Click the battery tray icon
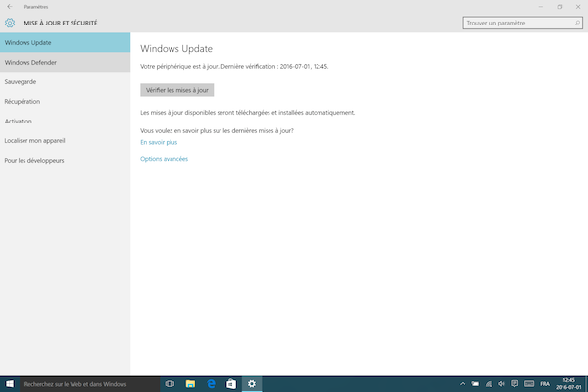 coord(475,384)
